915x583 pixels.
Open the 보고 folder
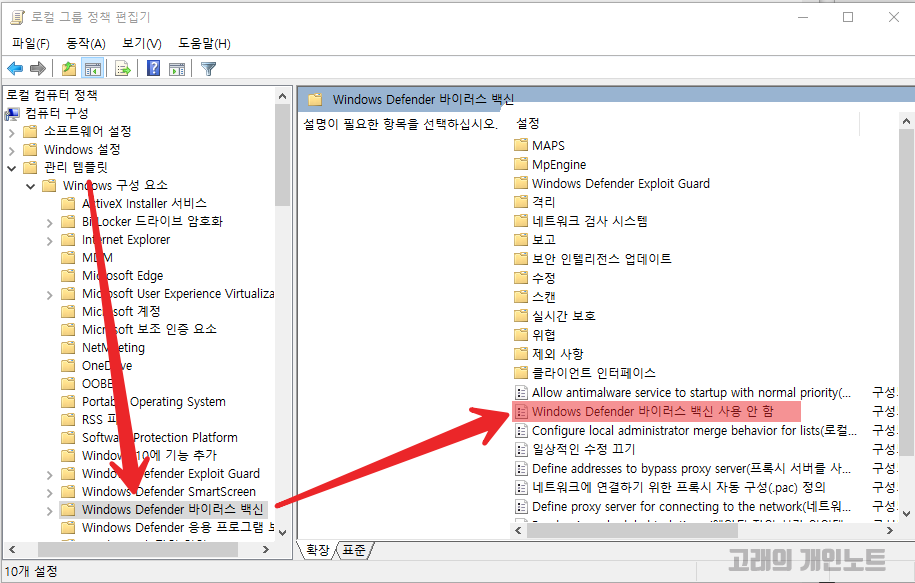click(543, 240)
